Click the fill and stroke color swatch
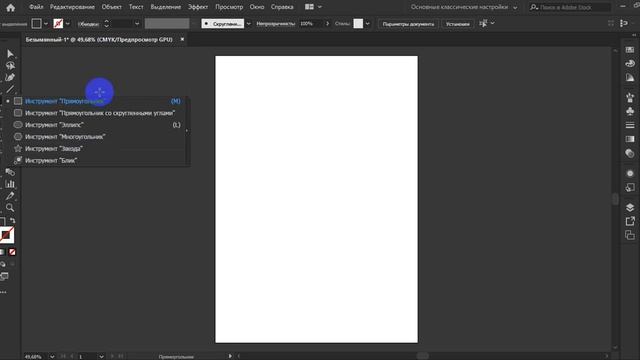 pyautogui.click(x=7, y=235)
